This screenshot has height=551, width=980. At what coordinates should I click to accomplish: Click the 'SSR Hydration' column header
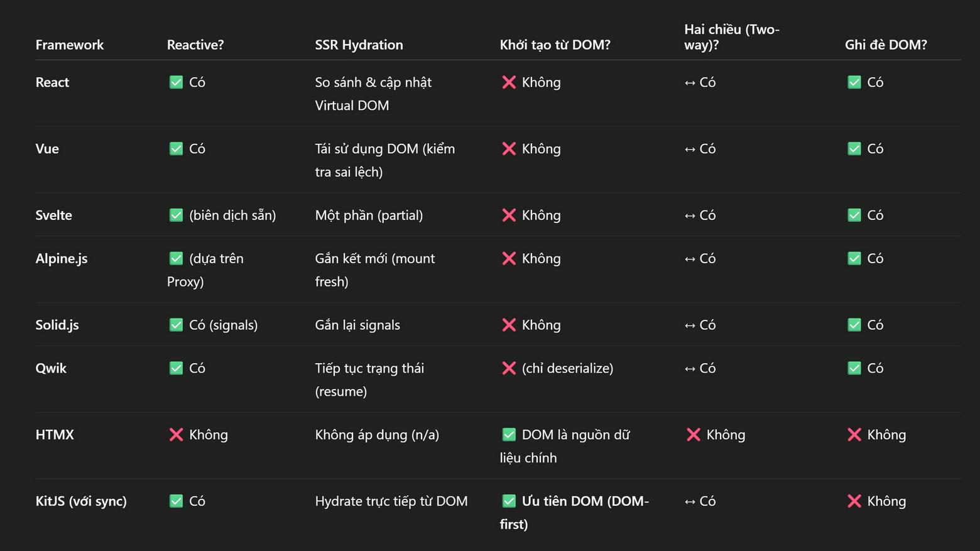359,45
